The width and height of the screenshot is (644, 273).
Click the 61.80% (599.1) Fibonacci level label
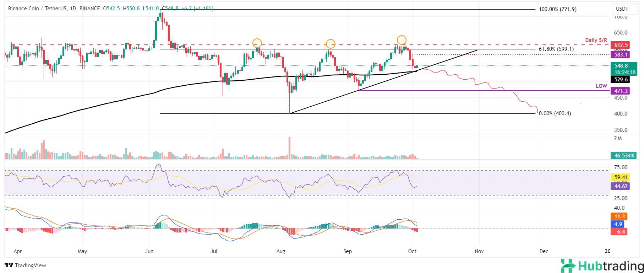tap(556, 49)
